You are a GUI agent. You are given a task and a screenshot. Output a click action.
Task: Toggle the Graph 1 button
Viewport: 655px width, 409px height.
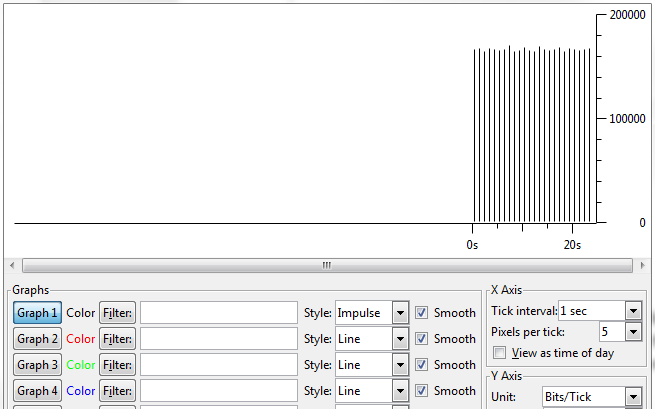[37, 312]
